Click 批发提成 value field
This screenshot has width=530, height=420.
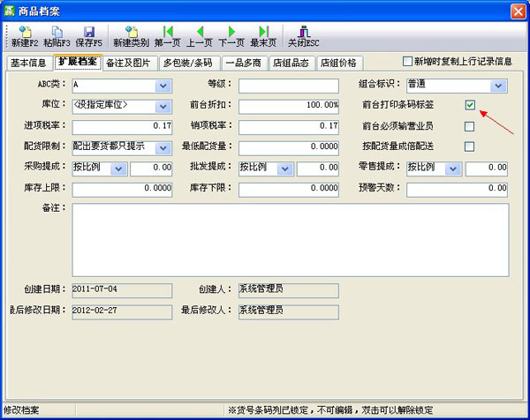(318, 169)
